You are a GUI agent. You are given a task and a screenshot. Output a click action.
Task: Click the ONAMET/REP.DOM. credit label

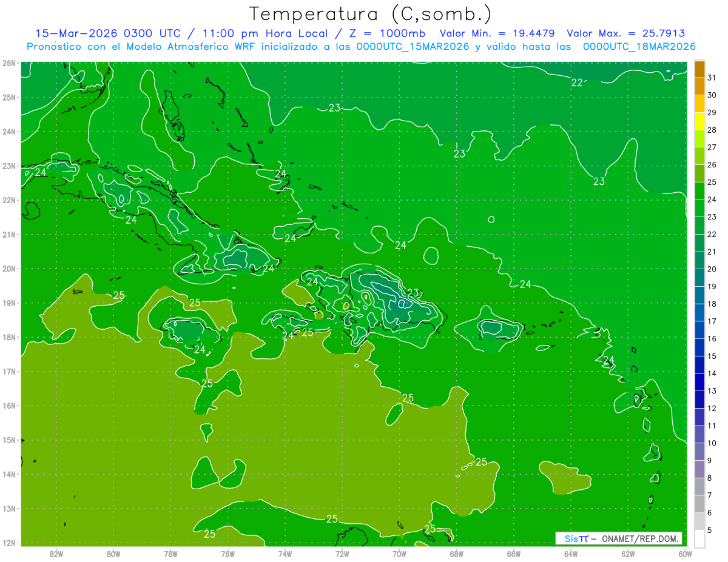pyautogui.click(x=639, y=538)
